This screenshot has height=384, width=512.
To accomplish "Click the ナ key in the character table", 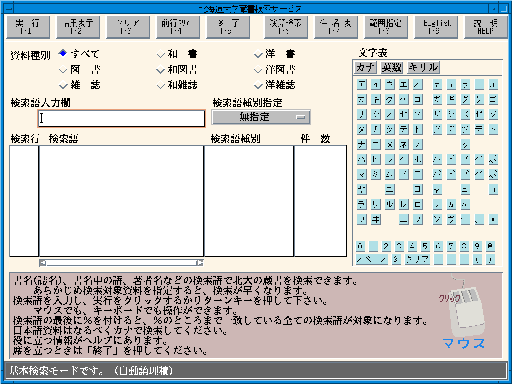I will (x=362, y=144).
